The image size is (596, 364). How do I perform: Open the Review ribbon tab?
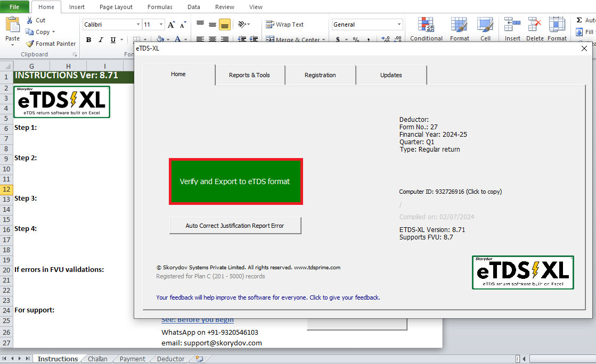coord(225,7)
